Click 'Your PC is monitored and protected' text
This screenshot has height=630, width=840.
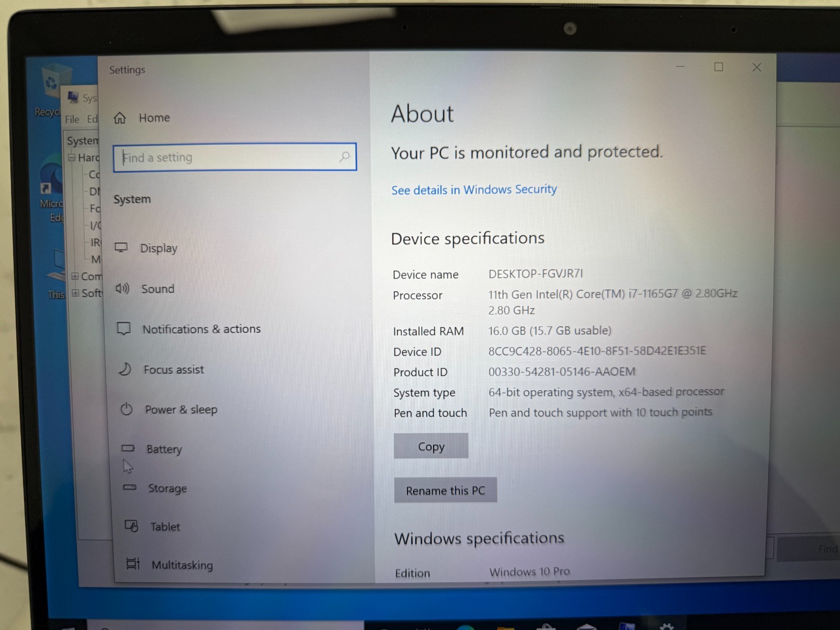coord(527,153)
